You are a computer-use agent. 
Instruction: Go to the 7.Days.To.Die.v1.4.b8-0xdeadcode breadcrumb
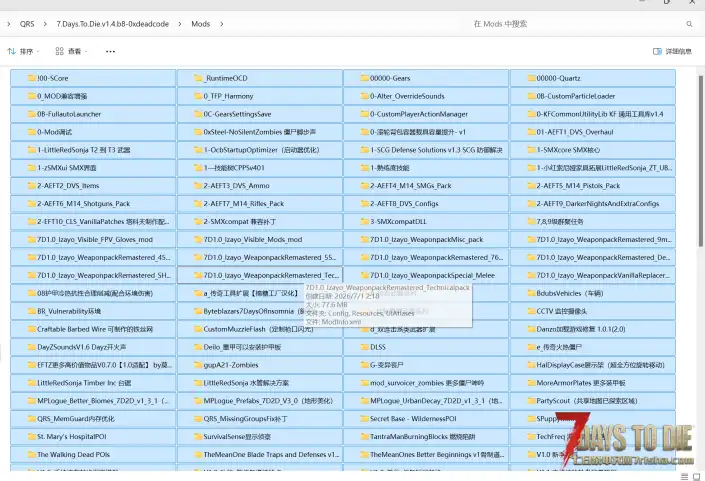[112, 24]
